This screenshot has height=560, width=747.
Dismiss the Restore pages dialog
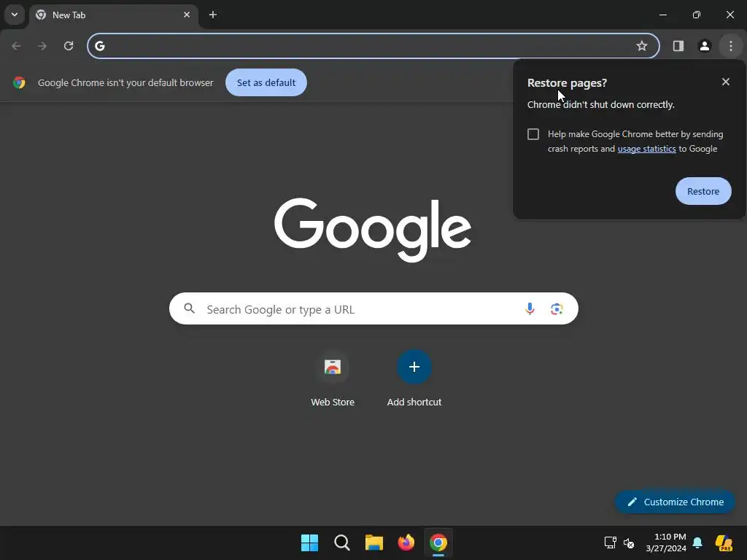pyautogui.click(x=726, y=82)
